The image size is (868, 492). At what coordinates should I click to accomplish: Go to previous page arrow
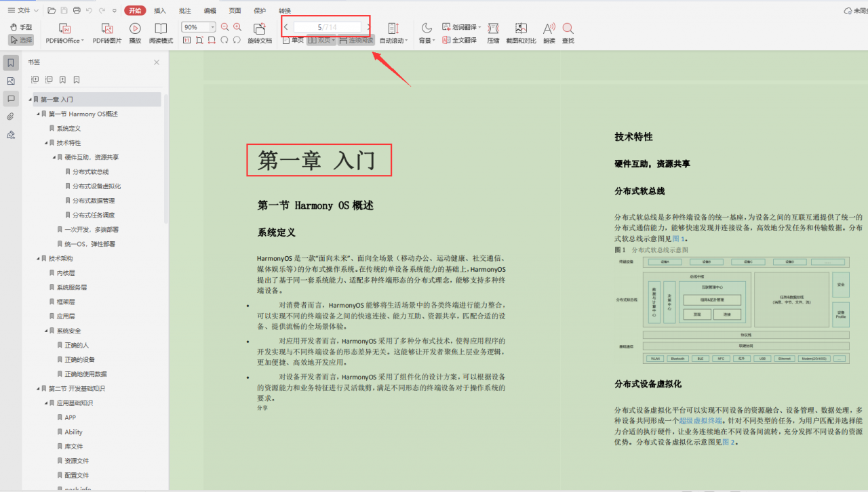coord(286,27)
